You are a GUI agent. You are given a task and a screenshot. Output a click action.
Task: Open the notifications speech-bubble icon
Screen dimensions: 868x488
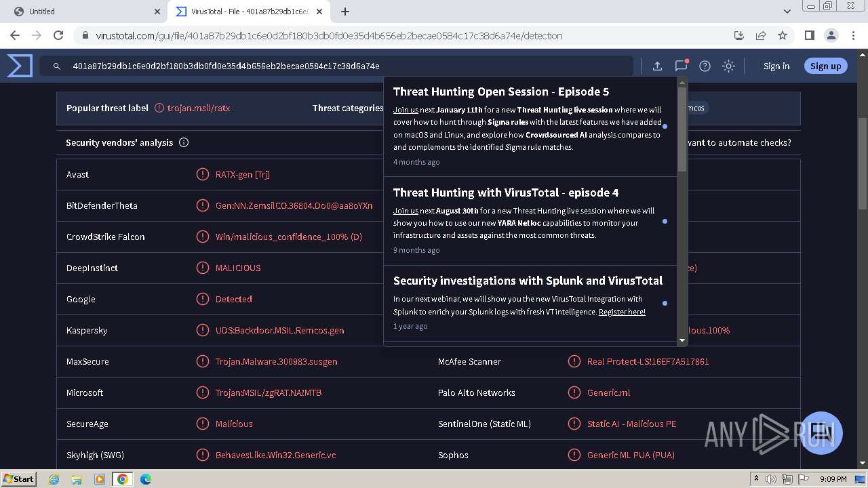pos(681,66)
